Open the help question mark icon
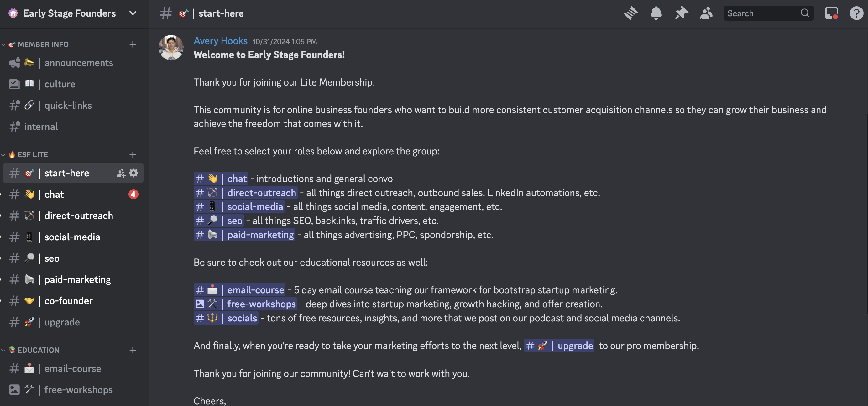Screen dimensions: 868x406 click(x=856, y=13)
